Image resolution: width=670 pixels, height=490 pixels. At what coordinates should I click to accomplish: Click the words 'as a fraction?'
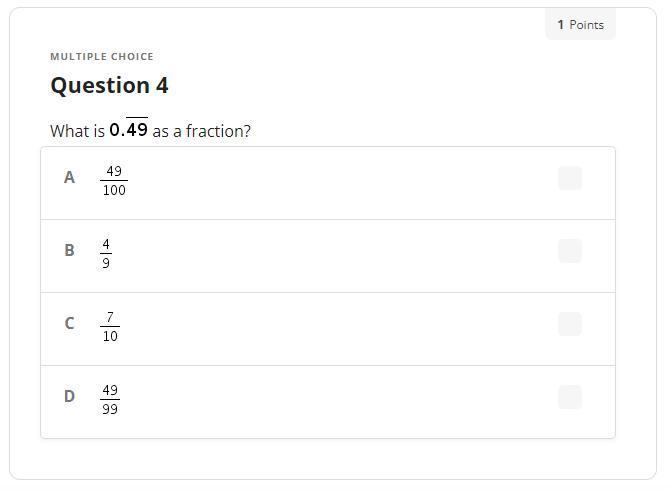(x=201, y=131)
